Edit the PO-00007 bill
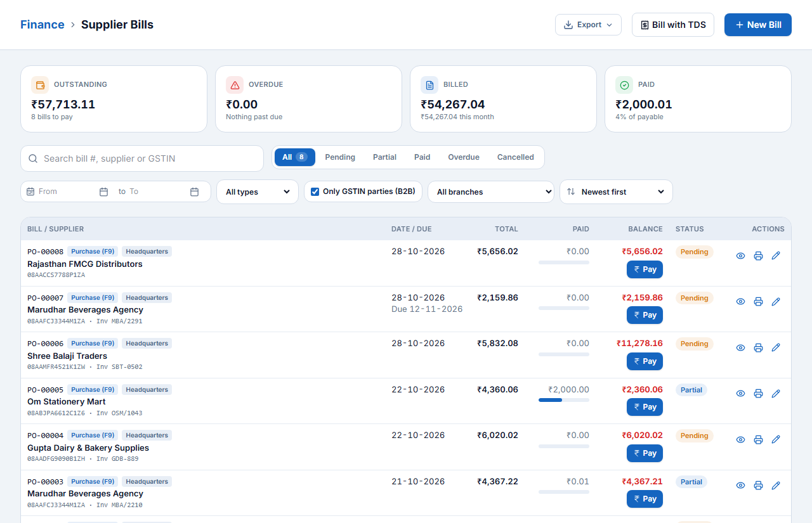This screenshot has width=812, height=523. tap(776, 302)
